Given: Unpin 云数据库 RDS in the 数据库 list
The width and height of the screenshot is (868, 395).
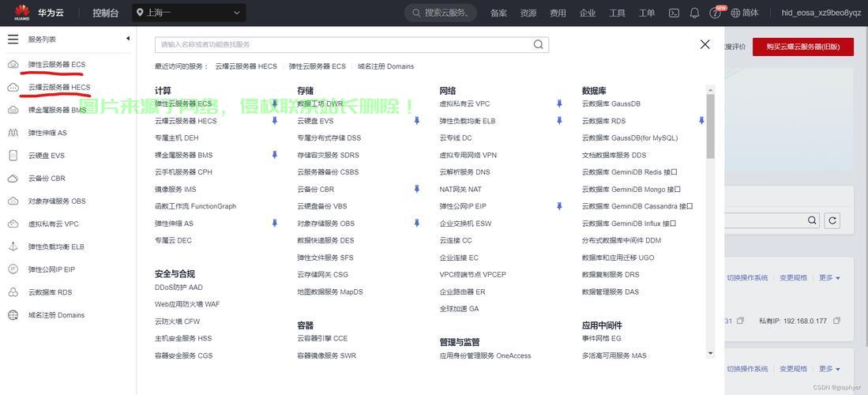Looking at the screenshot, I should click(x=701, y=121).
